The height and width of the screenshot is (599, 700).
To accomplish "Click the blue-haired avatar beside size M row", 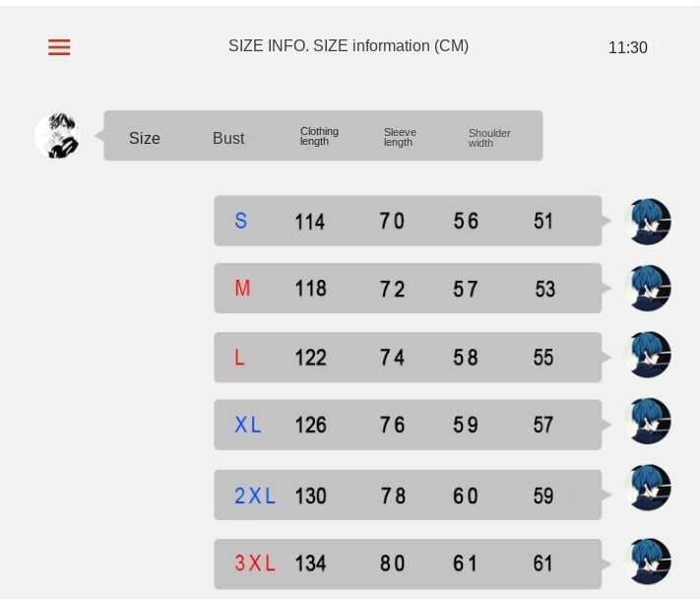I will click(648, 288).
